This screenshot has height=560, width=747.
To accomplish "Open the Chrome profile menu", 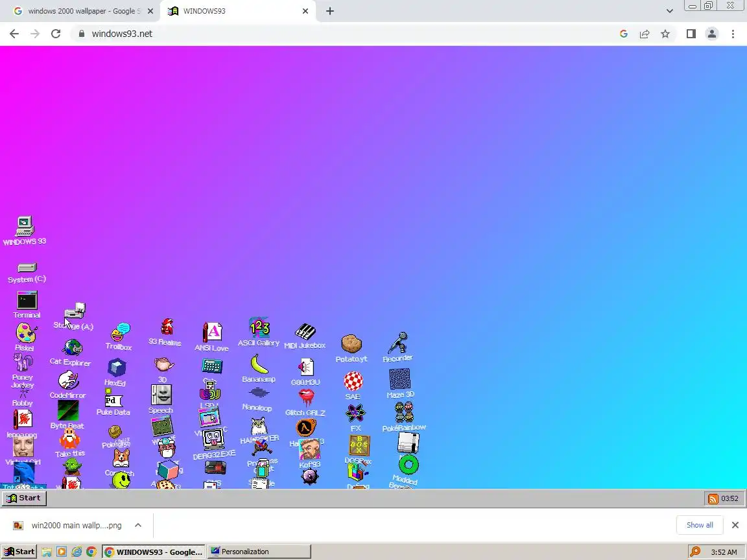I will click(x=712, y=34).
